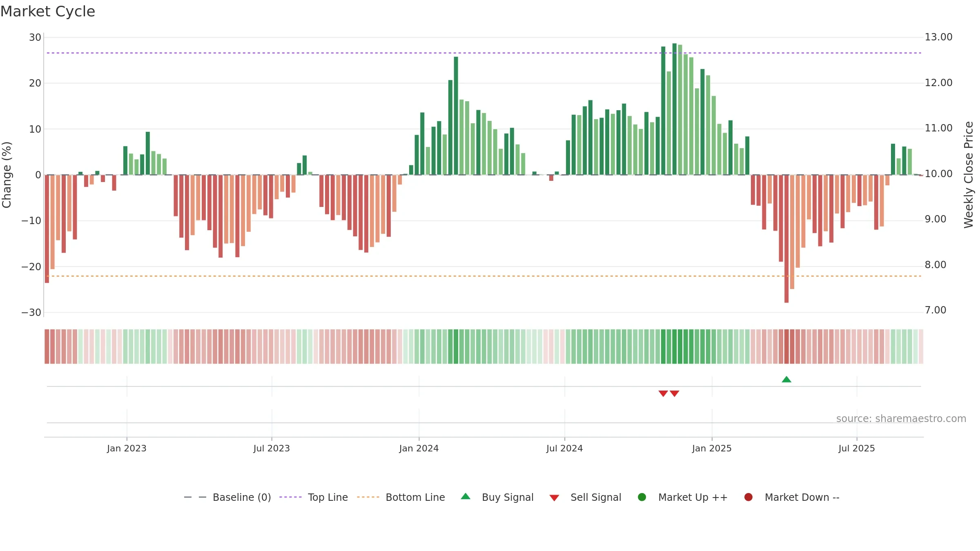The width and height of the screenshot is (980, 551).
Task: Click the green Market Up circle icon in the legend
Action: click(x=642, y=497)
